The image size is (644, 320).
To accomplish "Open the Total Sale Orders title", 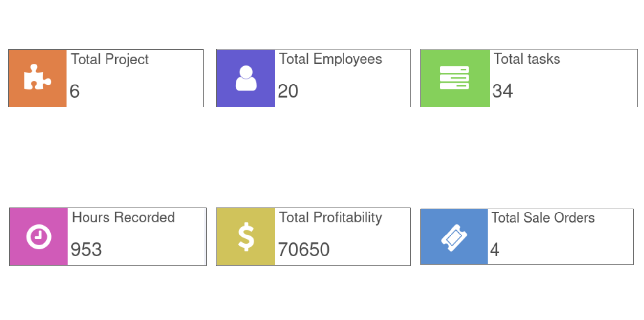I will (542, 218).
